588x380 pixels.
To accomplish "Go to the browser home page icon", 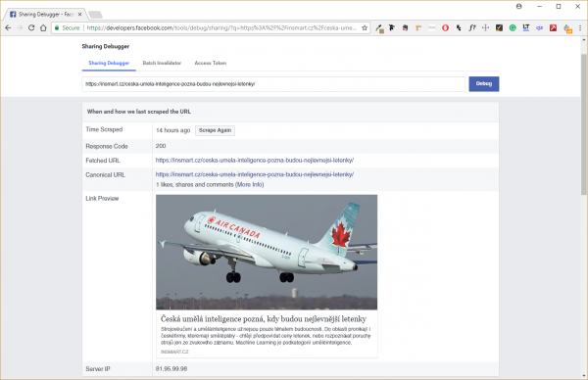I will [43, 27].
